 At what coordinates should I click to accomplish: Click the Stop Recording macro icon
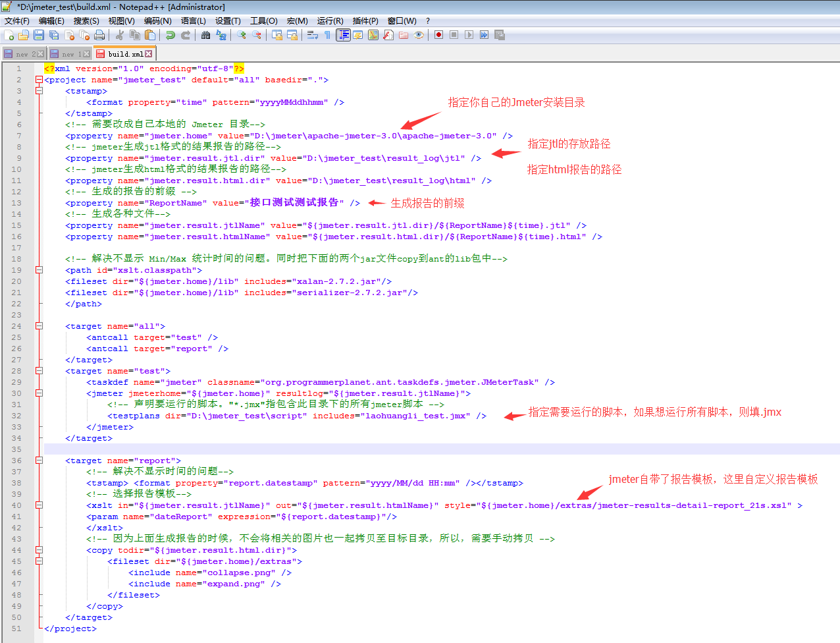click(454, 35)
